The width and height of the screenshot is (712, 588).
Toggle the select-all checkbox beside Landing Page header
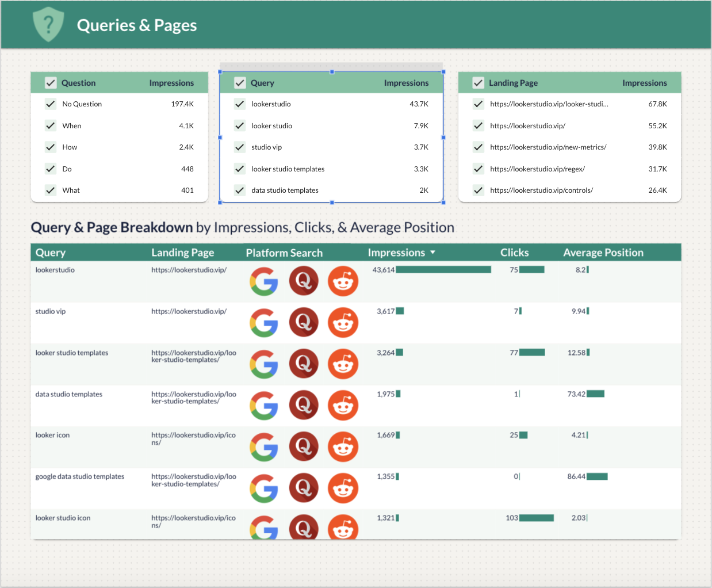coord(478,83)
